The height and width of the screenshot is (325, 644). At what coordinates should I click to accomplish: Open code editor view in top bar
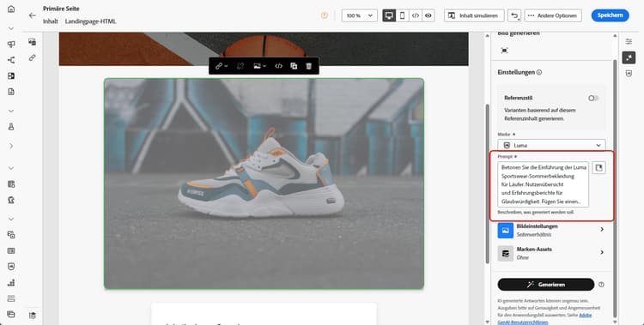click(x=416, y=15)
